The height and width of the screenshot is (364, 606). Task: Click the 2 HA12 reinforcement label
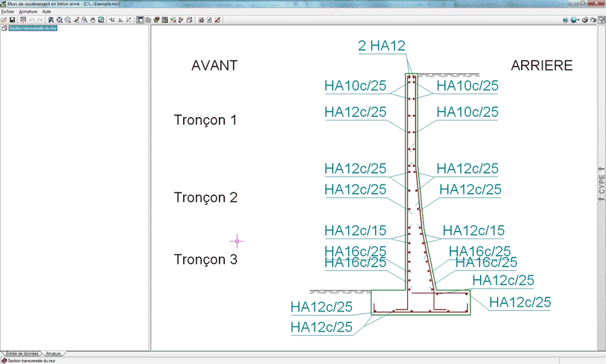[x=382, y=46]
